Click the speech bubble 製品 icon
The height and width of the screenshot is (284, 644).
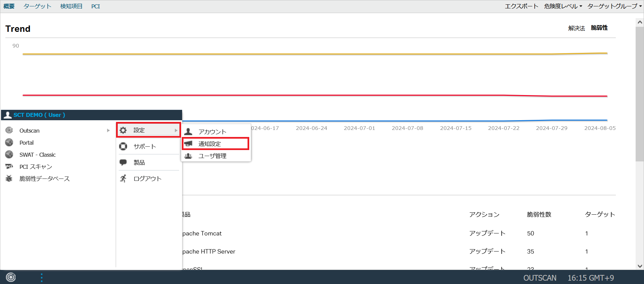[123, 162]
